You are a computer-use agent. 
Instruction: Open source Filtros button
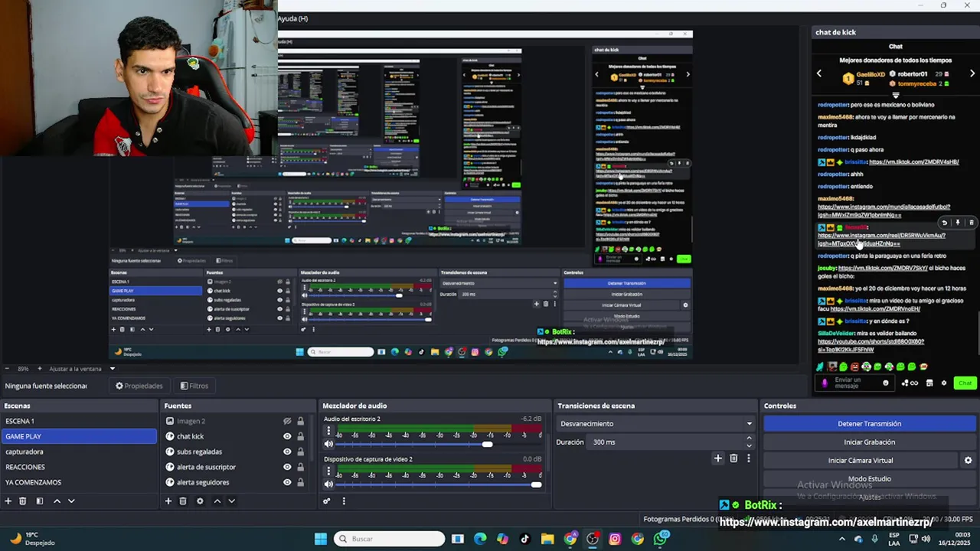pos(194,386)
